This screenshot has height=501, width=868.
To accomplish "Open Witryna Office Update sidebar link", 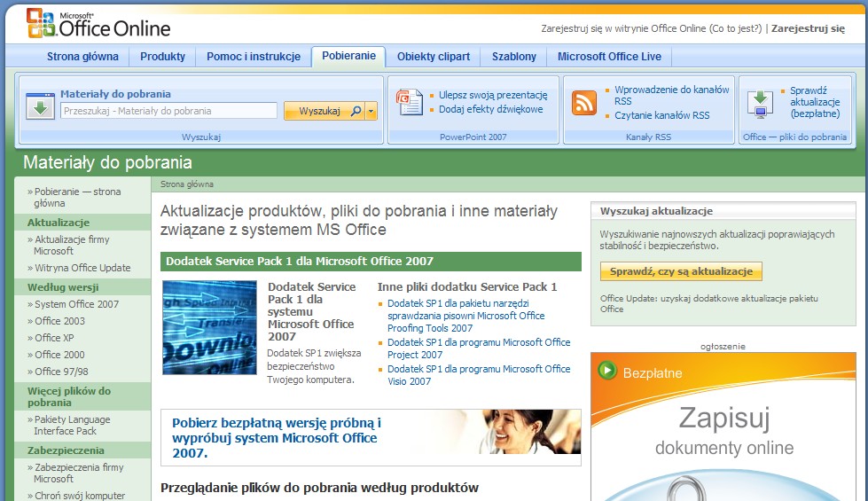I will click(x=82, y=268).
